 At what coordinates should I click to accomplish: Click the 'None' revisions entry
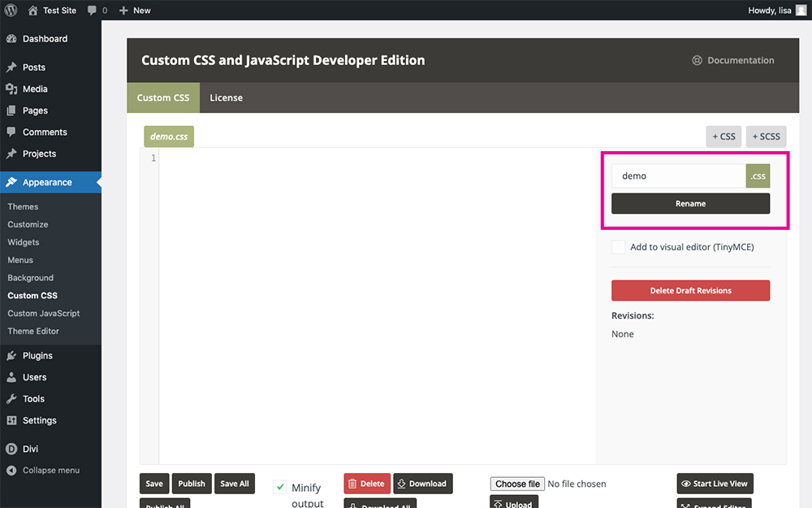tap(623, 334)
